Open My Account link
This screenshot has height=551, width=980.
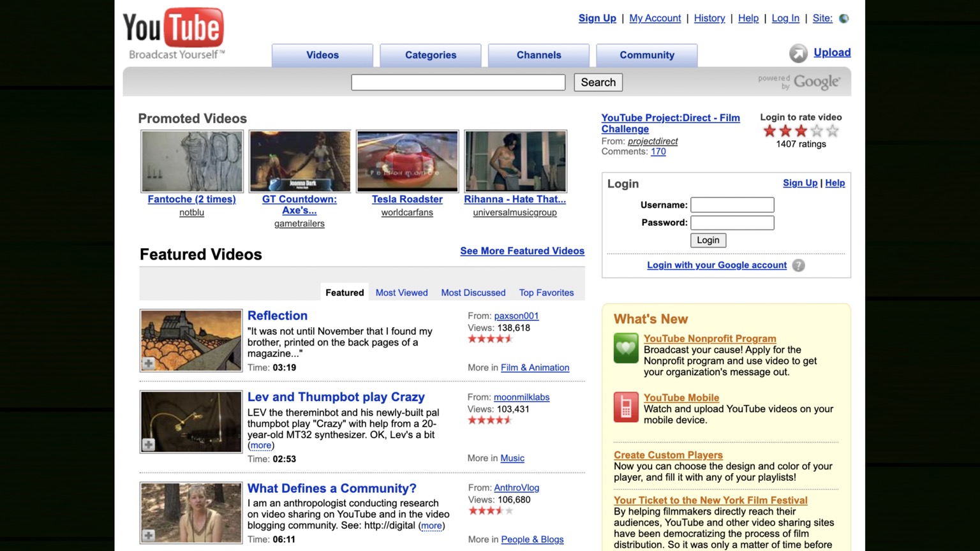tap(655, 18)
